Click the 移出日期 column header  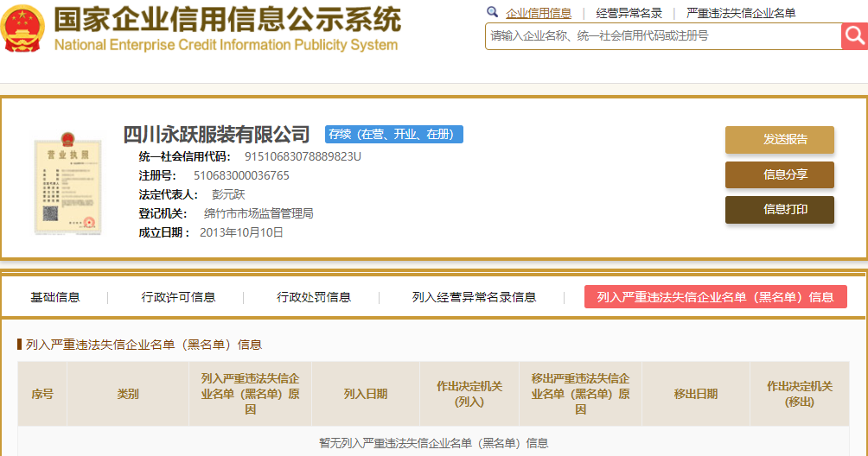[x=696, y=394]
